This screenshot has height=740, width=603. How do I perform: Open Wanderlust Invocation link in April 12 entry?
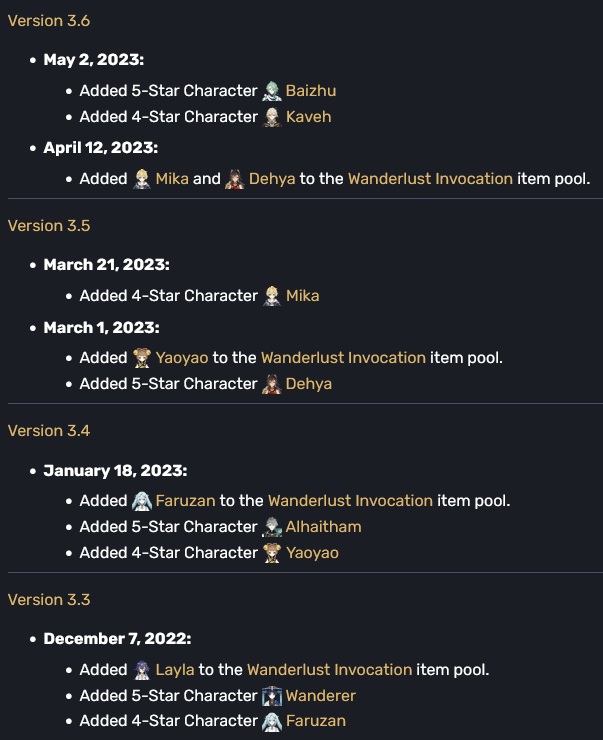430,180
